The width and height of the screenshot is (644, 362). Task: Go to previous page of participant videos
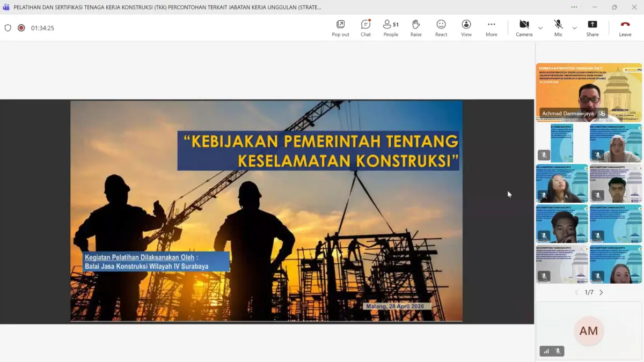(577, 292)
